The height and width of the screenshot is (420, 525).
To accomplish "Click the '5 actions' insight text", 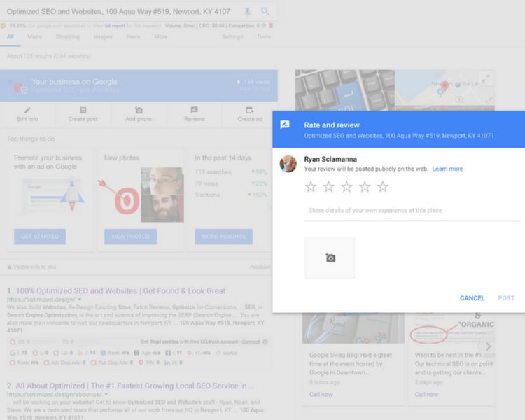I will [x=207, y=195].
